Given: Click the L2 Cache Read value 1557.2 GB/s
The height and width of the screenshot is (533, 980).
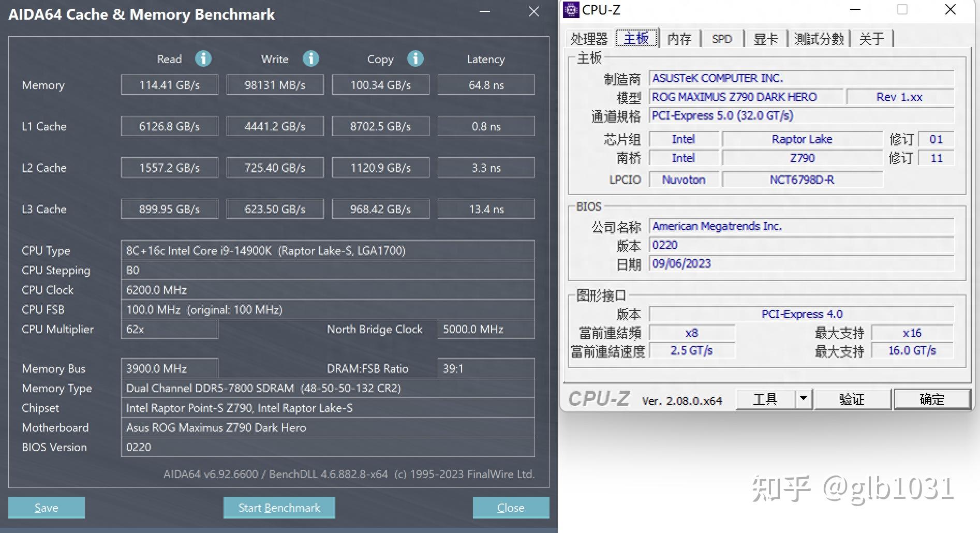Looking at the screenshot, I should (170, 168).
